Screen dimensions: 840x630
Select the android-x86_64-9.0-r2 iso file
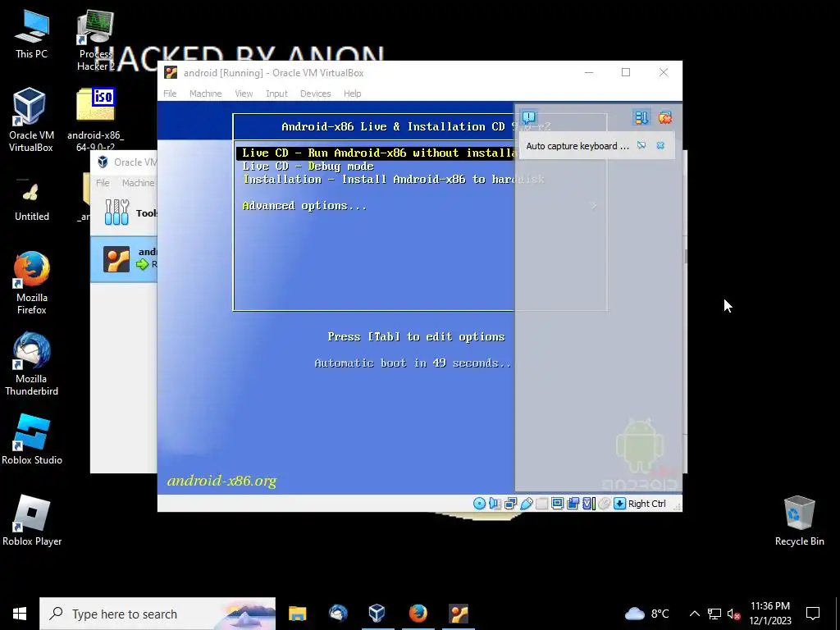click(x=95, y=120)
